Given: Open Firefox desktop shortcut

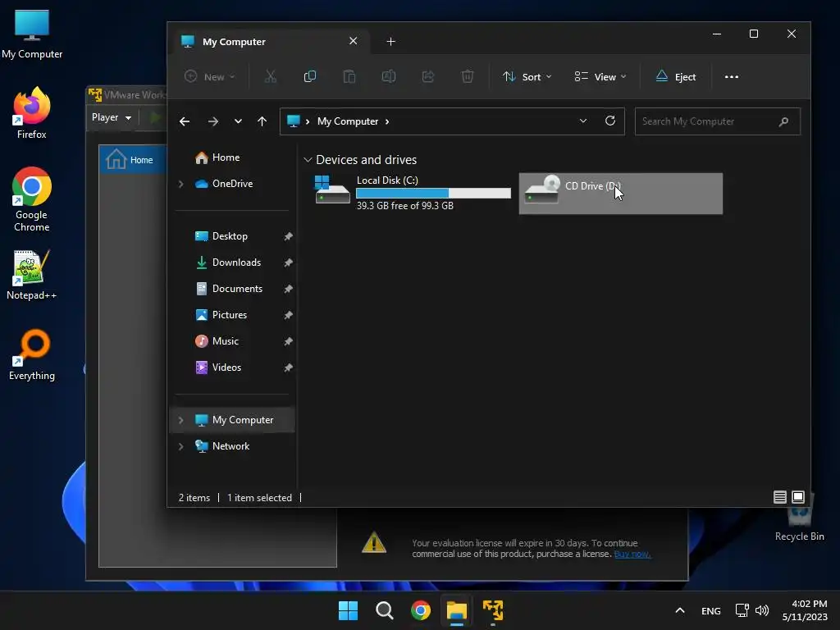Looking at the screenshot, I should tap(32, 113).
